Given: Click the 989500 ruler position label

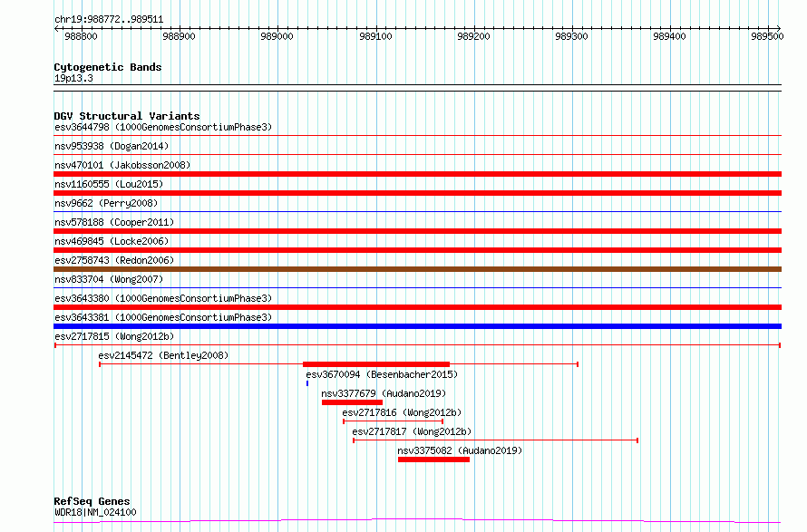Looking at the screenshot, I should pos(767,36).
